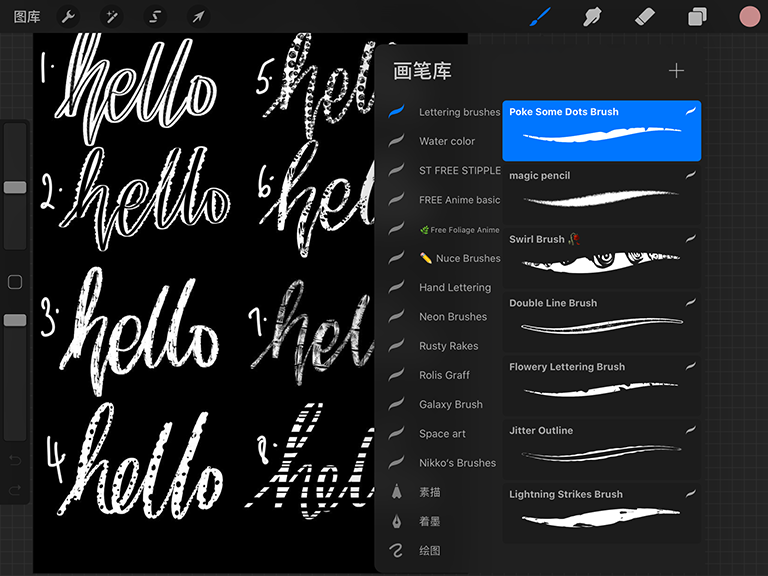Open the Actions wrench menu
Image resolution: width=768 pixels, height=576 pixels.
click(x=68, y=16)
